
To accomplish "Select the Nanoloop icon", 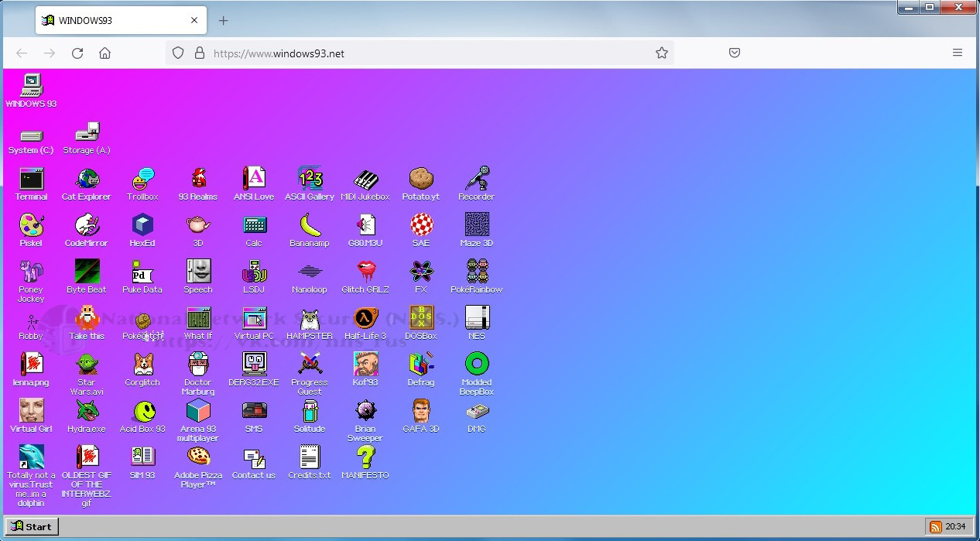I will point(310,272).
